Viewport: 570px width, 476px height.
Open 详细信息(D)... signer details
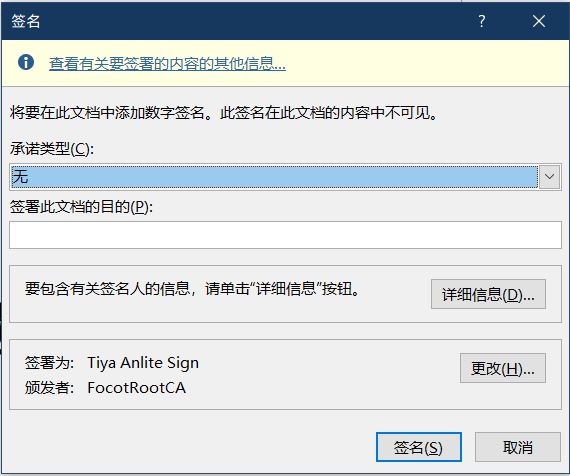coord(488,294)
